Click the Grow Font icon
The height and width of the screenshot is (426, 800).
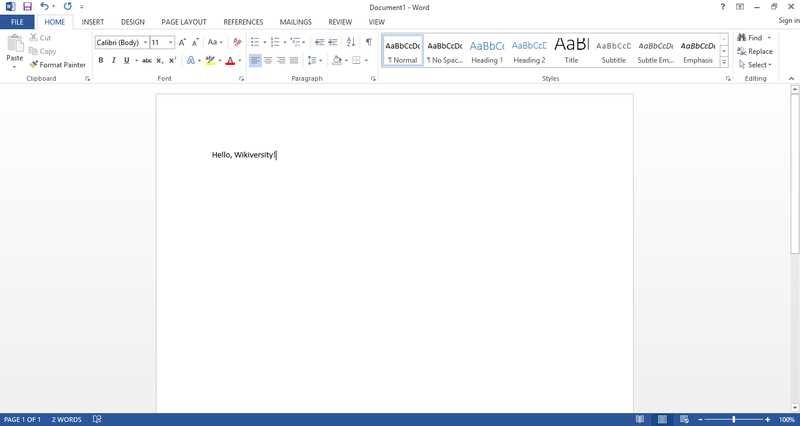click(182, 43)
